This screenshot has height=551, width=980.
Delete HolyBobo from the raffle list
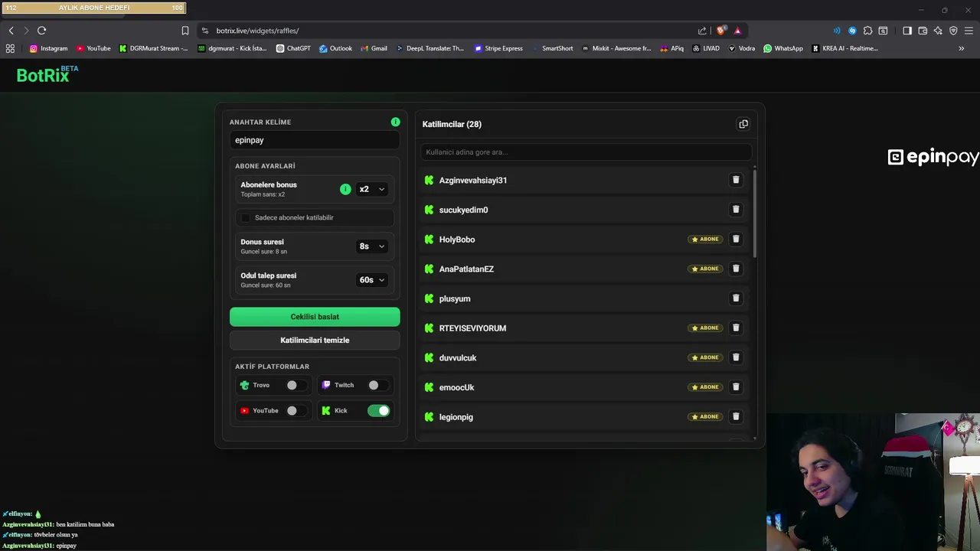point(736,239)
